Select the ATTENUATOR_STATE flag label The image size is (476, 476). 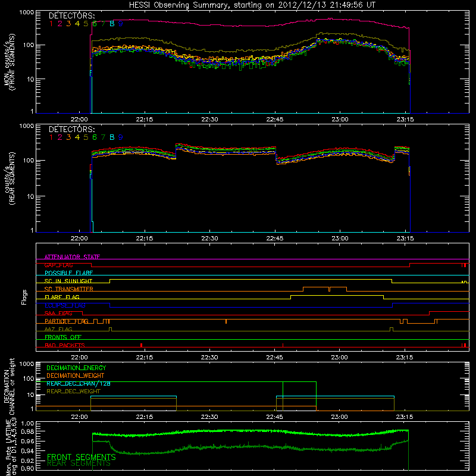[72, 257]
